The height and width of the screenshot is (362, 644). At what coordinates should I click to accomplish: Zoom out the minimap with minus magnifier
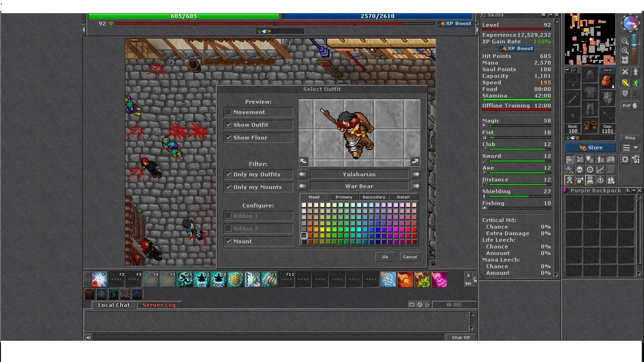tap(625, 41)
